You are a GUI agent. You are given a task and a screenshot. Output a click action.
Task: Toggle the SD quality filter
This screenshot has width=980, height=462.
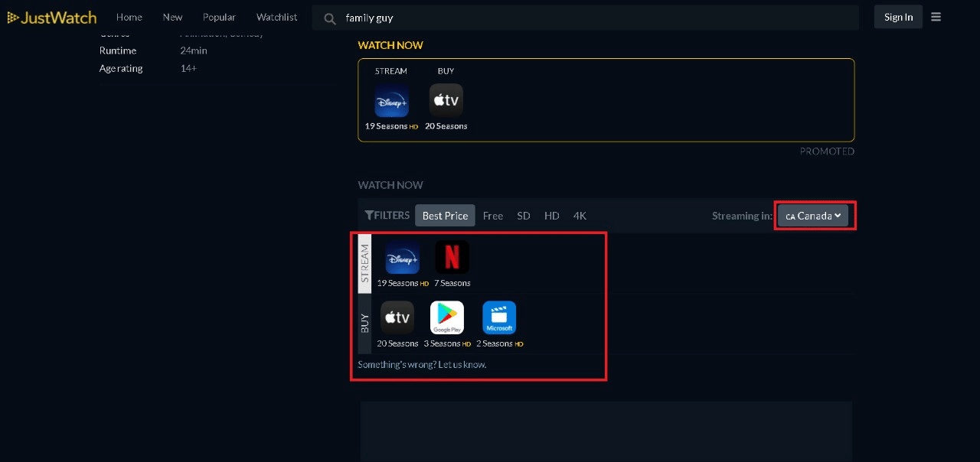(524, 216)
